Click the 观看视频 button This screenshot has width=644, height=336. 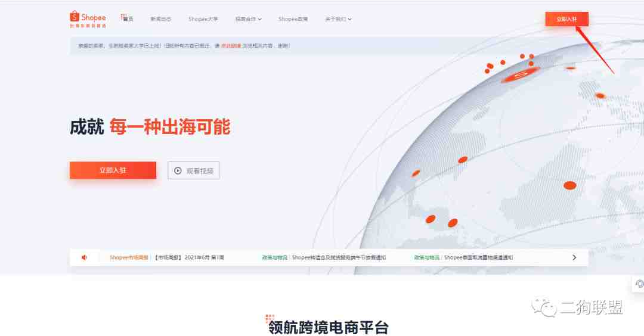click(x=193, y=170)
